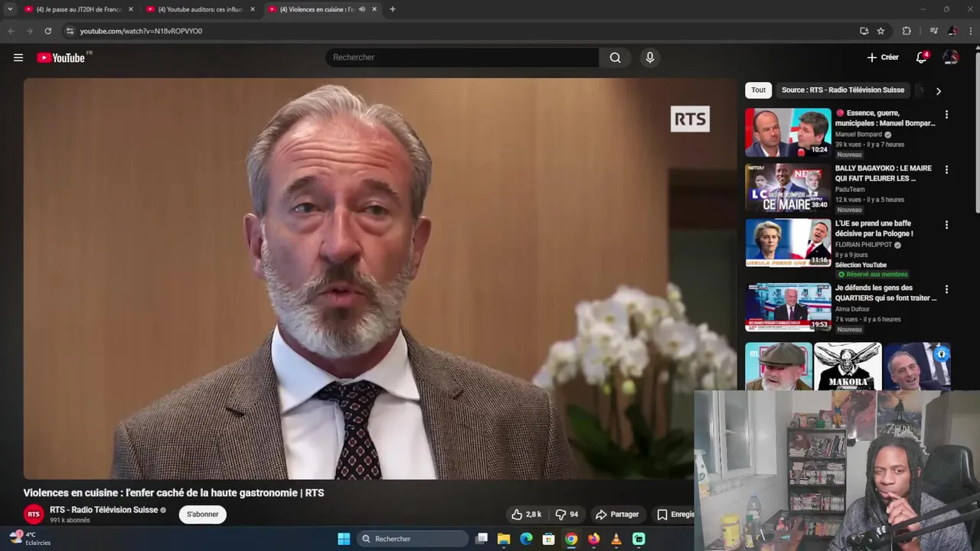Open Task View on the taskbar
This screenshot has width=980, height=551.
(482, 539)
